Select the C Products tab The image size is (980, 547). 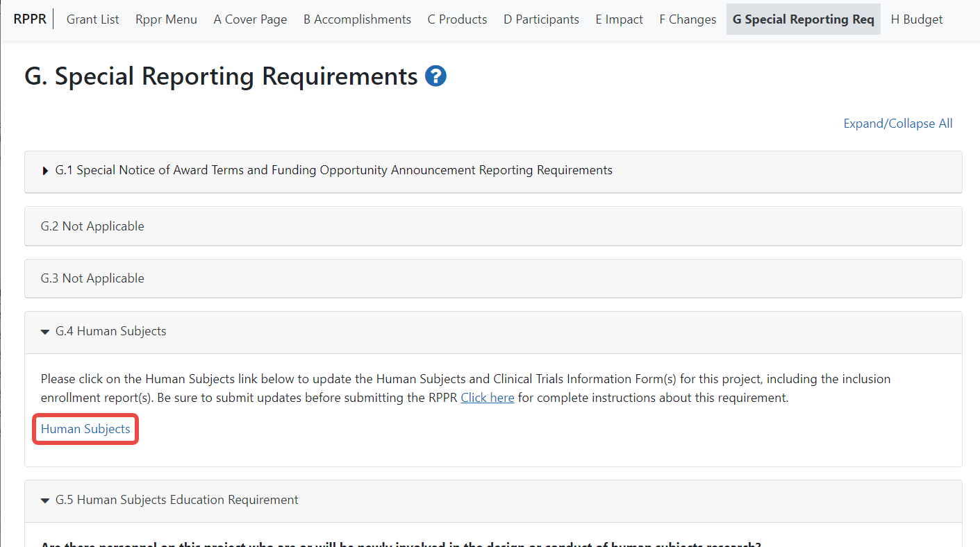457,19
